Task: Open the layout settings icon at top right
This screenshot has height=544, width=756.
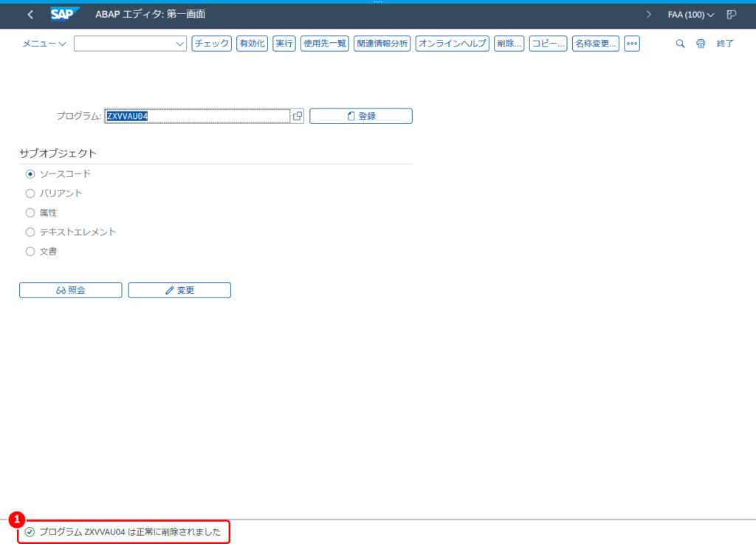Action: [732, 15]
